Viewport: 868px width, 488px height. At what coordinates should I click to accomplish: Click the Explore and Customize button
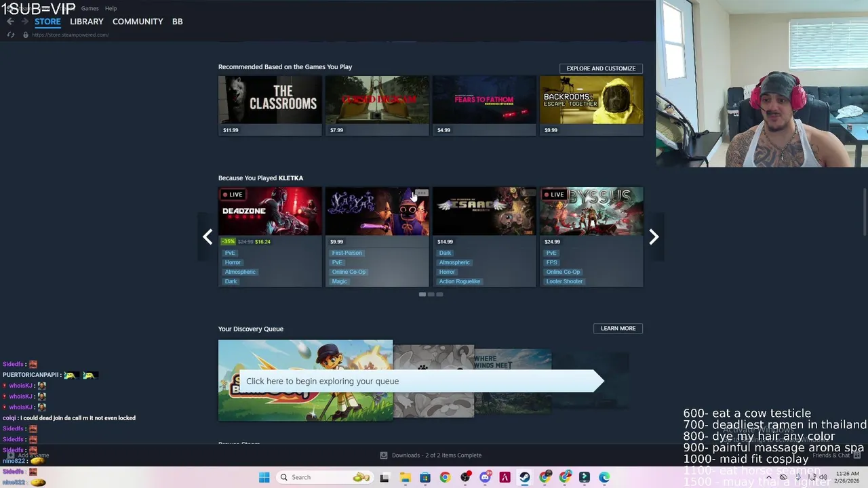click(x=601, y=68)
